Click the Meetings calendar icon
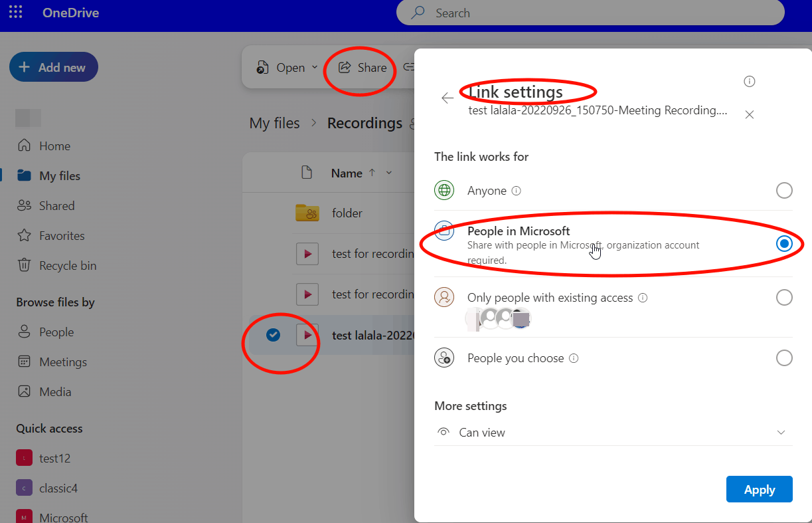This screenshot has height=523, width=812. (x=25, y=362)
